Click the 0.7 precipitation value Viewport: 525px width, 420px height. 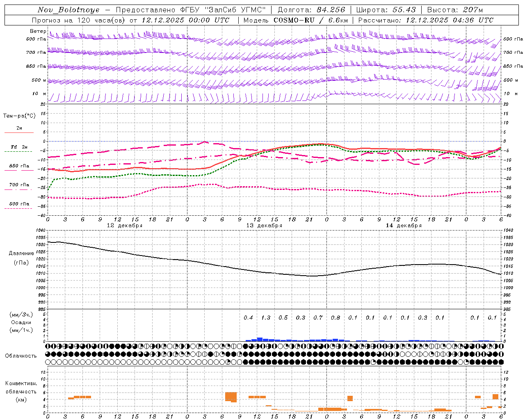[318, 318]
